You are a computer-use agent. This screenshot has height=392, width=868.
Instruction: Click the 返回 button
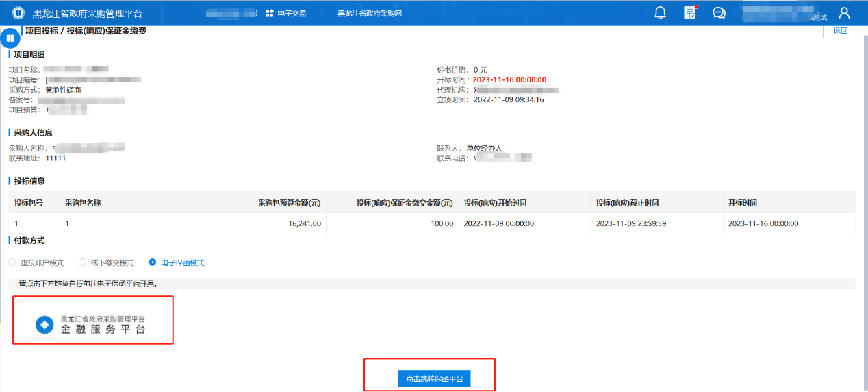click(x=840, y=31)
